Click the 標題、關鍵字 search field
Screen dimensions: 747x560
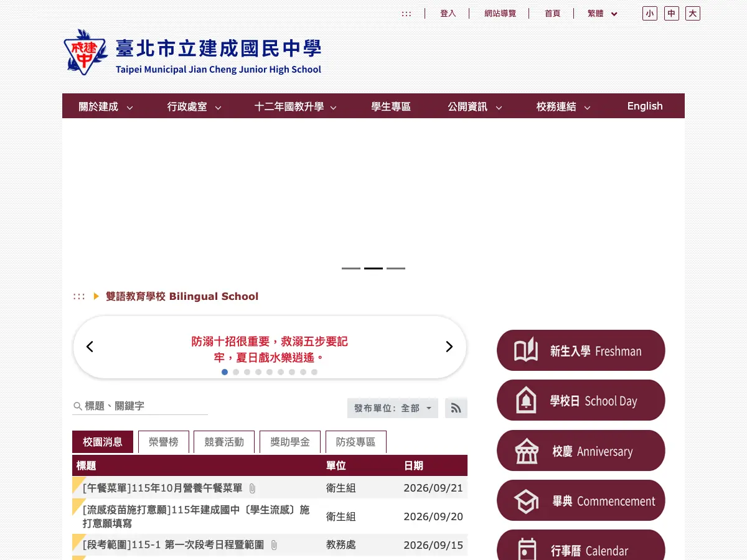point(140,406)
